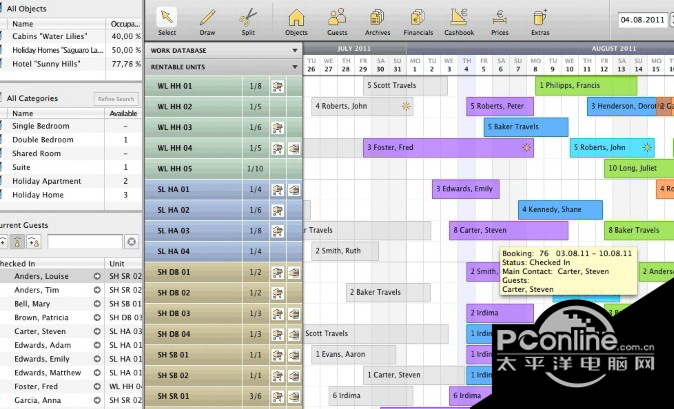The image size is (674, 409).
Task: Open the Financials icon
Action: tap(418, 21)
